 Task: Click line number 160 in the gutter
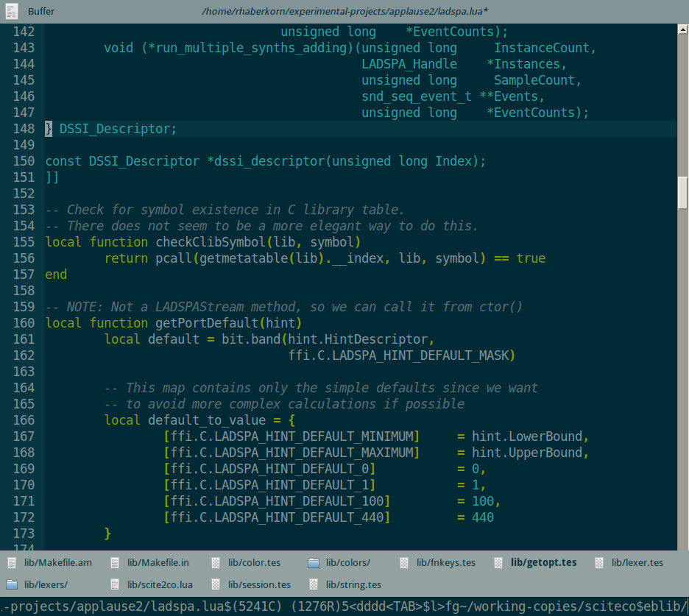click(24, 323)
